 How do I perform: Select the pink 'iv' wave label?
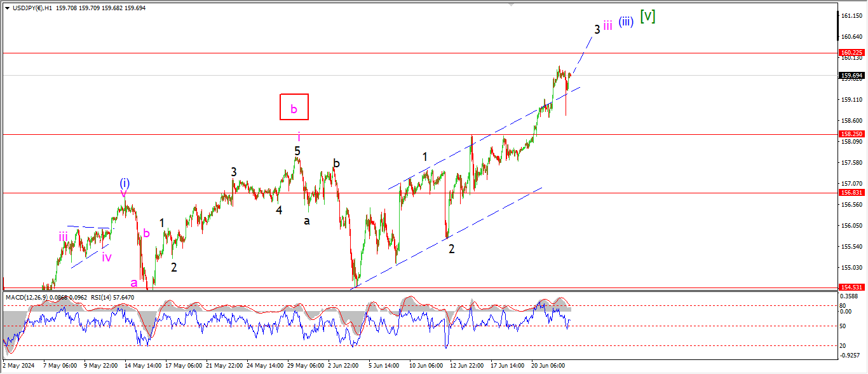click(x=107, y=257)
